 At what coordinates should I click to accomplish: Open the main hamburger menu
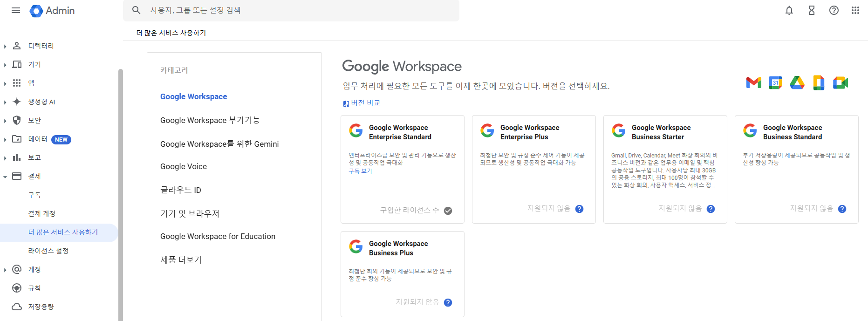tap(16, 10)
